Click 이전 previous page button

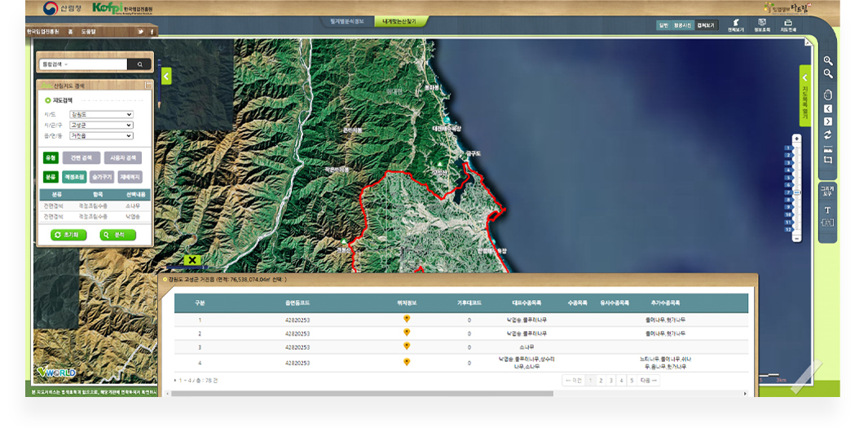tap(574, 381)
